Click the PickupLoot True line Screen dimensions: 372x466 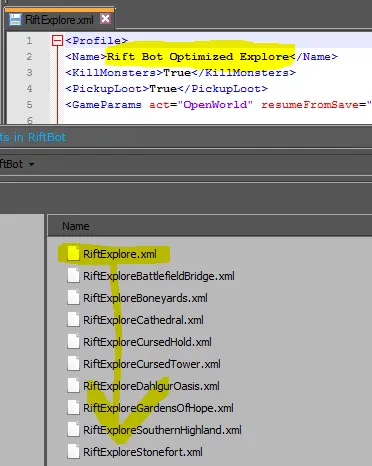pyautogui.click(x=166, y=89)
